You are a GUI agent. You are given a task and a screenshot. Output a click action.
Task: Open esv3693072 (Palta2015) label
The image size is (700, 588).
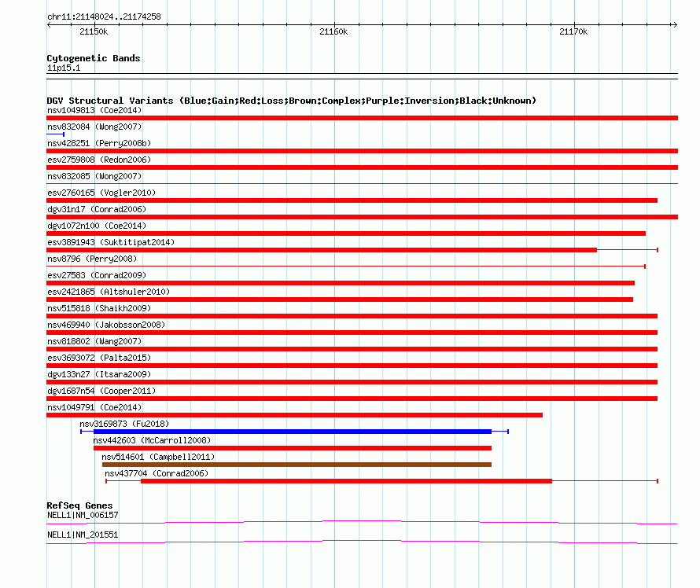pyautogui.click(x=99, y=358)
